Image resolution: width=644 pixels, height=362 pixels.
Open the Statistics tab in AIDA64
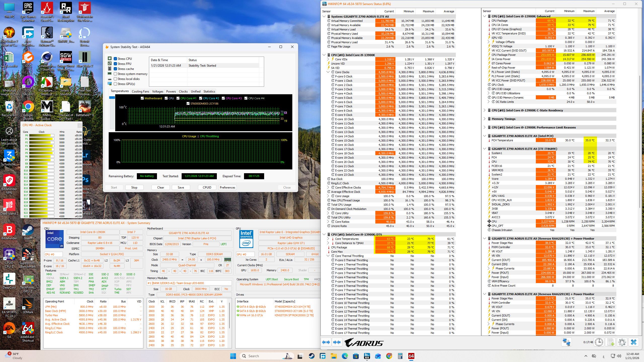209,92
